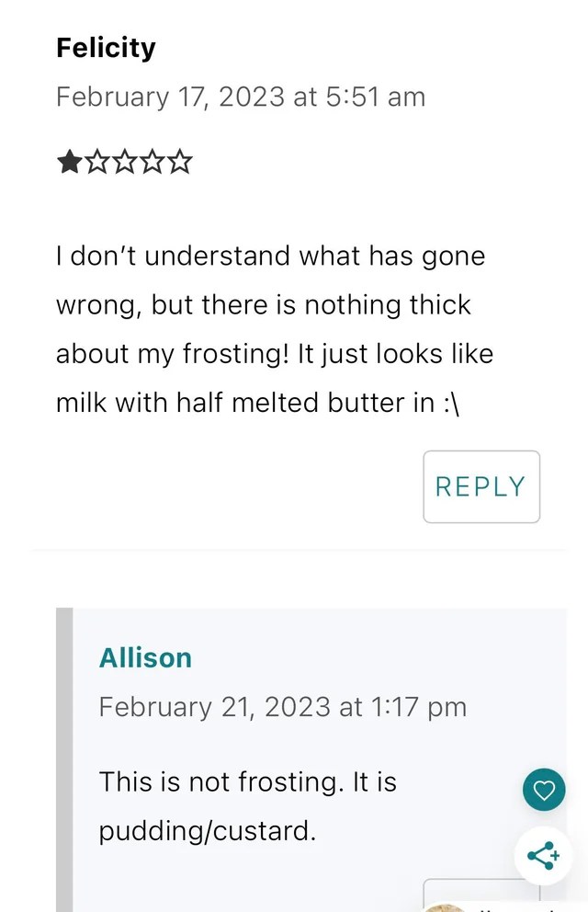Click the text "This is not frosting. It is"
The width and height of the screenshot is (588, 912).
click(x=247, y=782)
